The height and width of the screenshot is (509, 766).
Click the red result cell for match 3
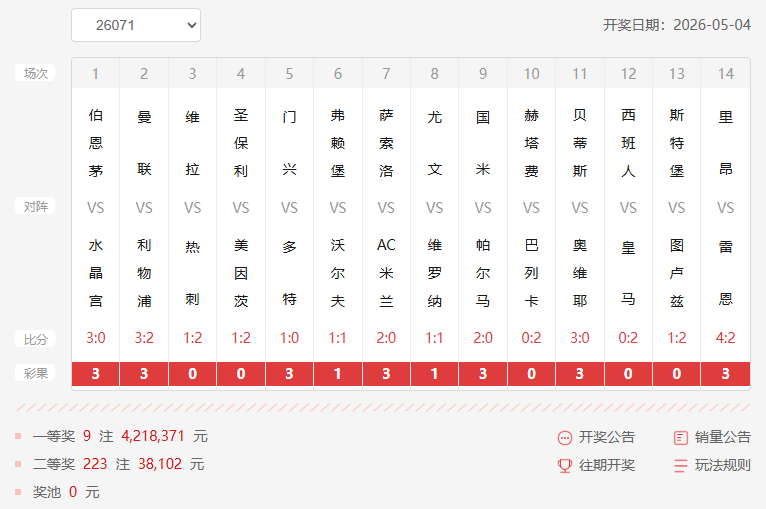pyautogui.click(x=192, y=374)
